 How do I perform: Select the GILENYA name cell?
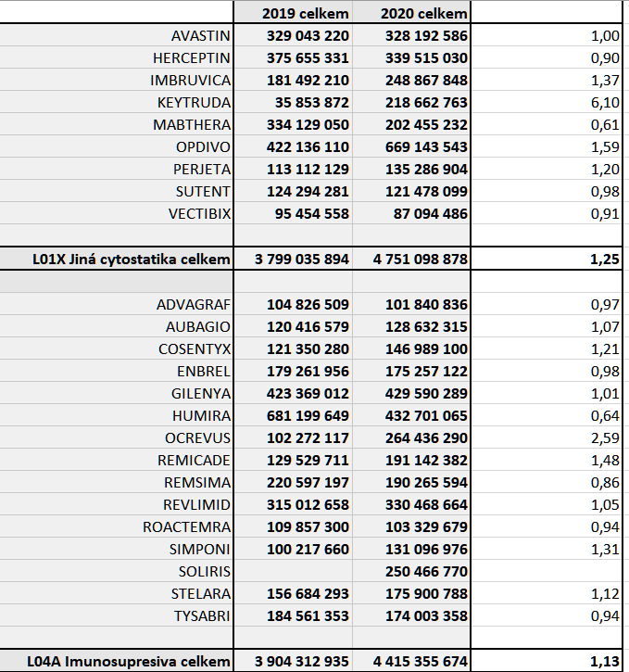point(117,393)
